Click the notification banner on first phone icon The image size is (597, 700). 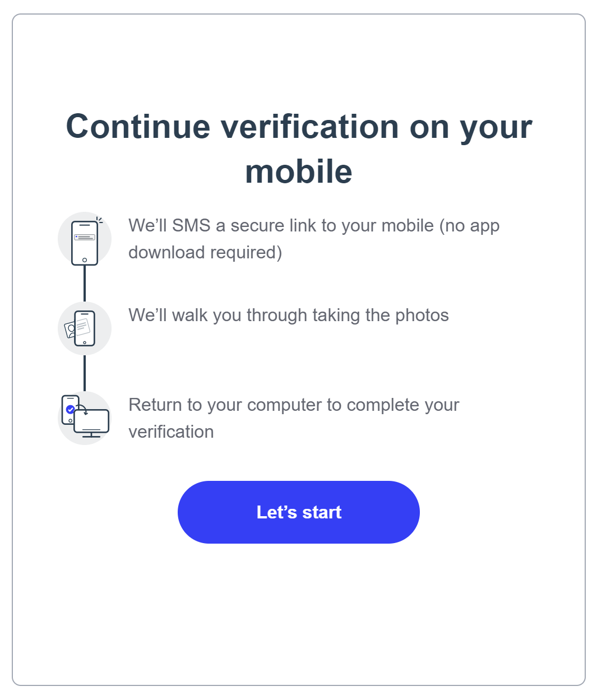[x=85, y=237]
